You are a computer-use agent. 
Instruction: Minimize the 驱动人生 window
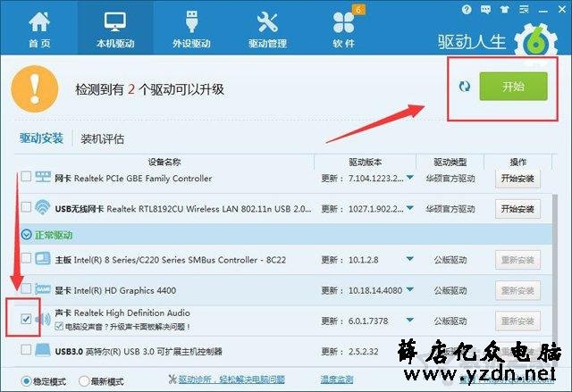coord(543,10)
